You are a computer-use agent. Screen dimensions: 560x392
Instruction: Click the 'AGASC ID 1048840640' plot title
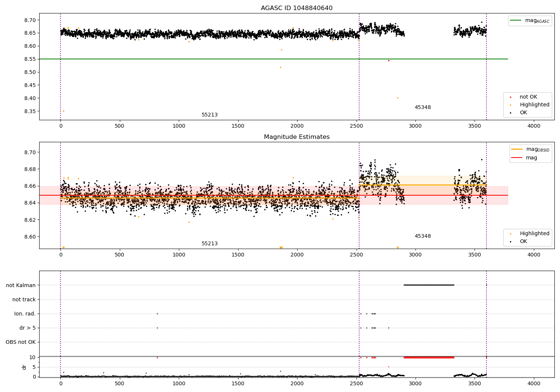pos(296,8)
